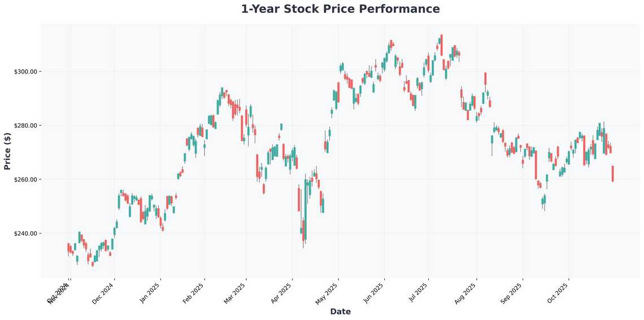Select the 'Sep 2025' date tick label
The width and height of the screenshot is (644, 320).
512,293
